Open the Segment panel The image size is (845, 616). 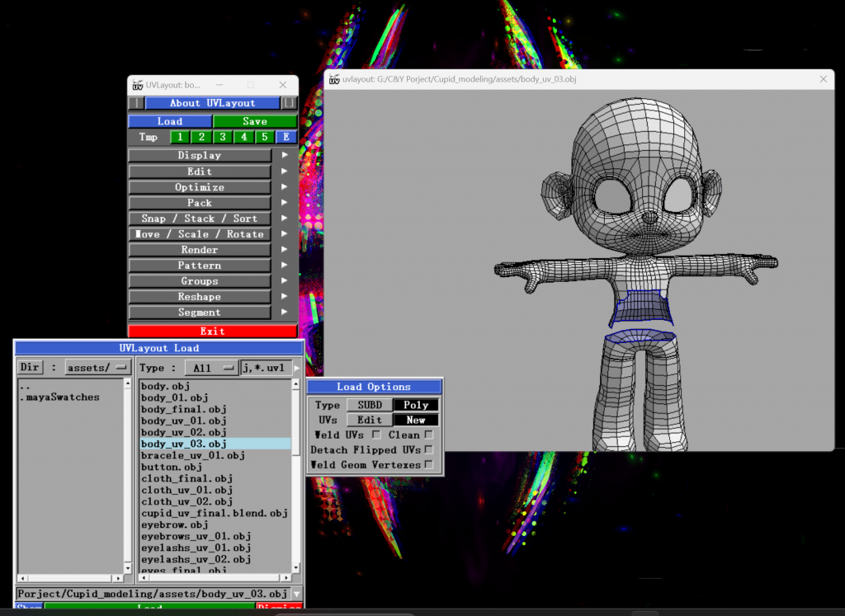click(x=200, y=312)
